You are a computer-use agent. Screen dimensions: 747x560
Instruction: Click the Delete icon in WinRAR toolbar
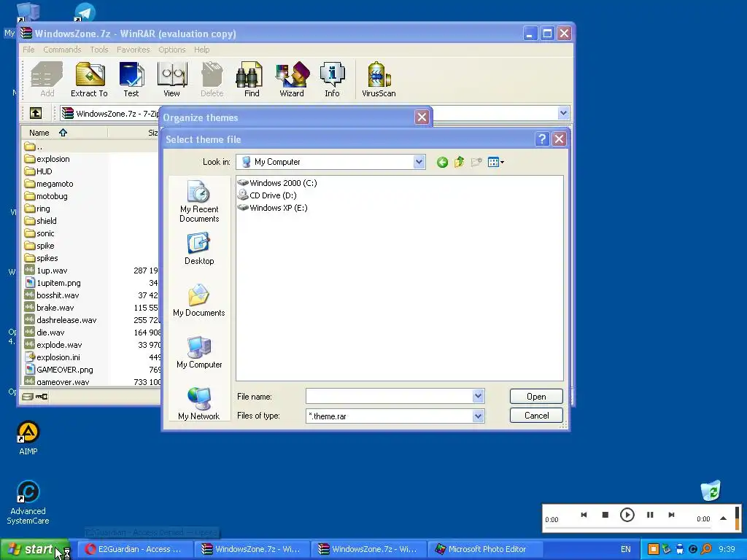(x=212, y=80)
